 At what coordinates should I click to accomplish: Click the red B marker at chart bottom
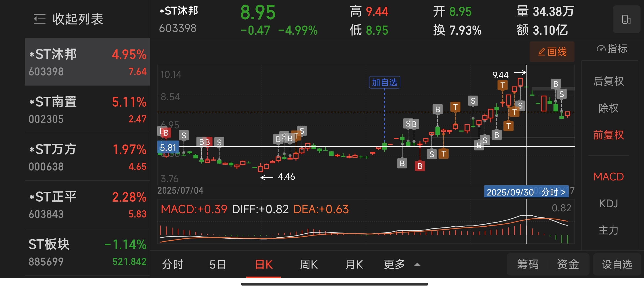[420, 166]
